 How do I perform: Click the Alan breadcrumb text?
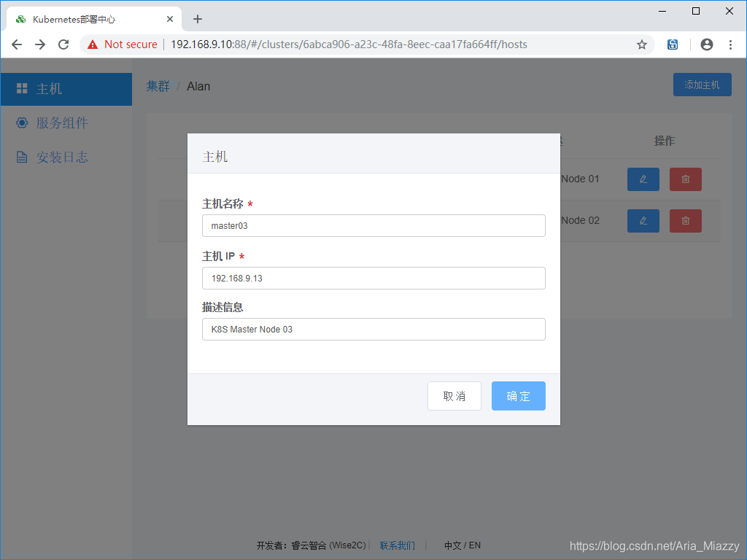[198, 86]
